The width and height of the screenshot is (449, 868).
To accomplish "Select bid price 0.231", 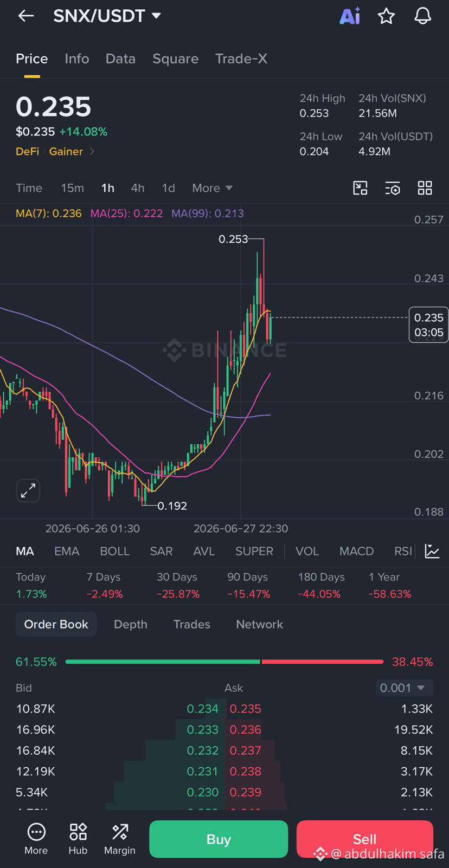I will [x=202, y=771].
